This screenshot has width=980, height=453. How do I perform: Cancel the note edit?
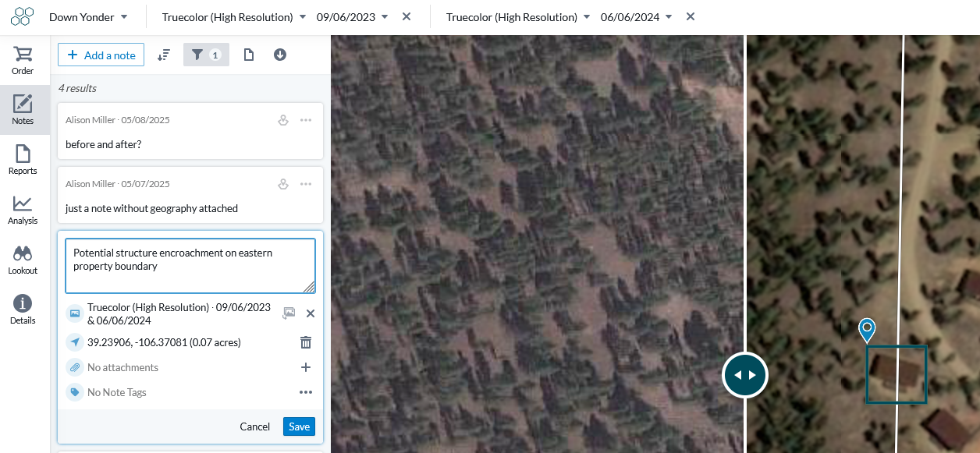(254, 426)
